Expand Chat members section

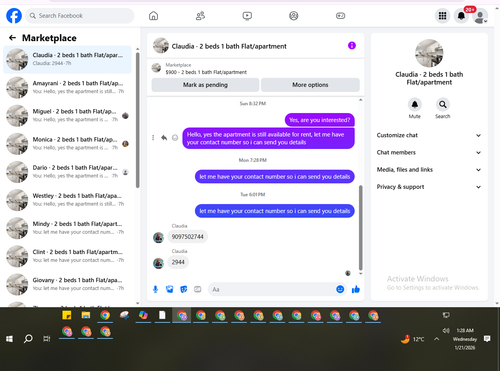coord(429,153)
